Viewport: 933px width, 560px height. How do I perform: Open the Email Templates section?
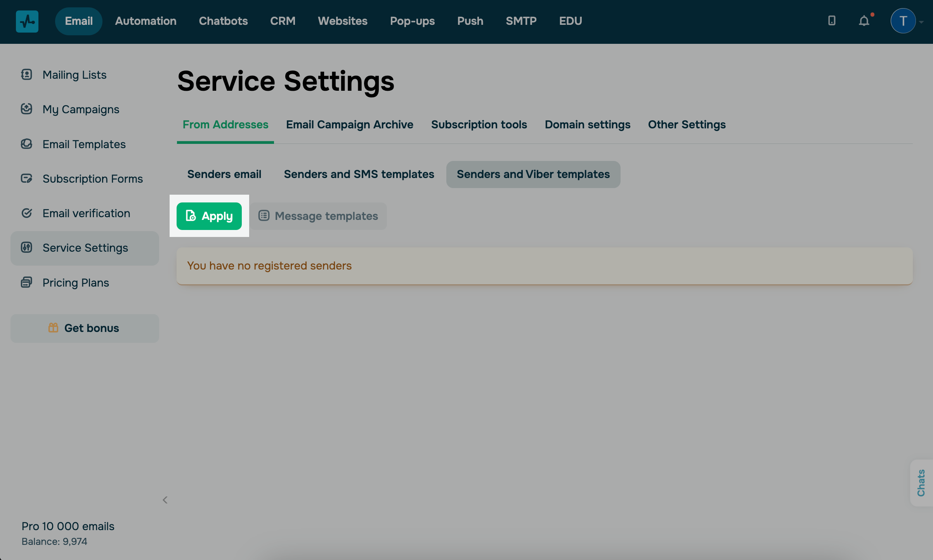click(x=84, y=144)
